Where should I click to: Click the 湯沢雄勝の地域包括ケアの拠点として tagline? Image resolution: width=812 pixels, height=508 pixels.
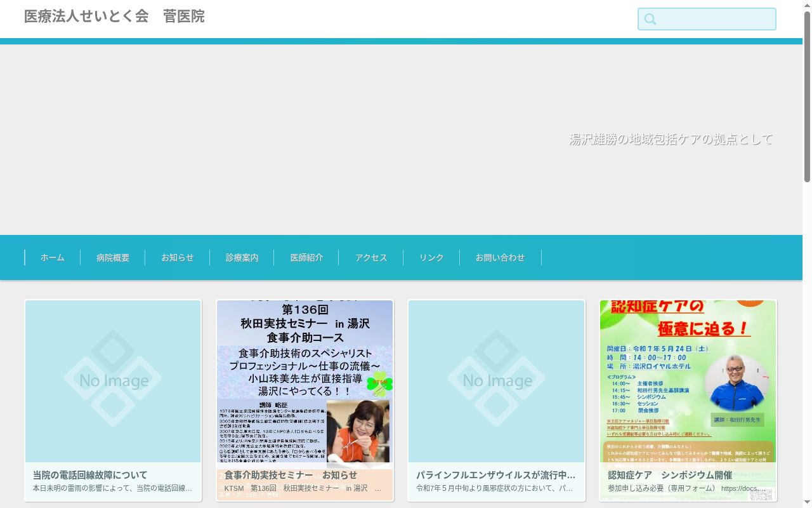pyautogui.click(x=671, y=139)
